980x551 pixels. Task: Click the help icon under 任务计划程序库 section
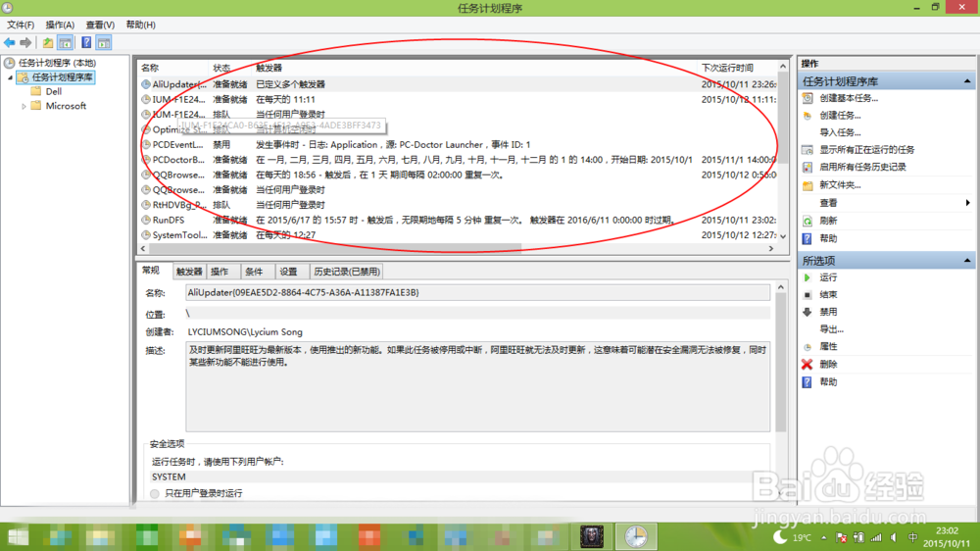807,238
